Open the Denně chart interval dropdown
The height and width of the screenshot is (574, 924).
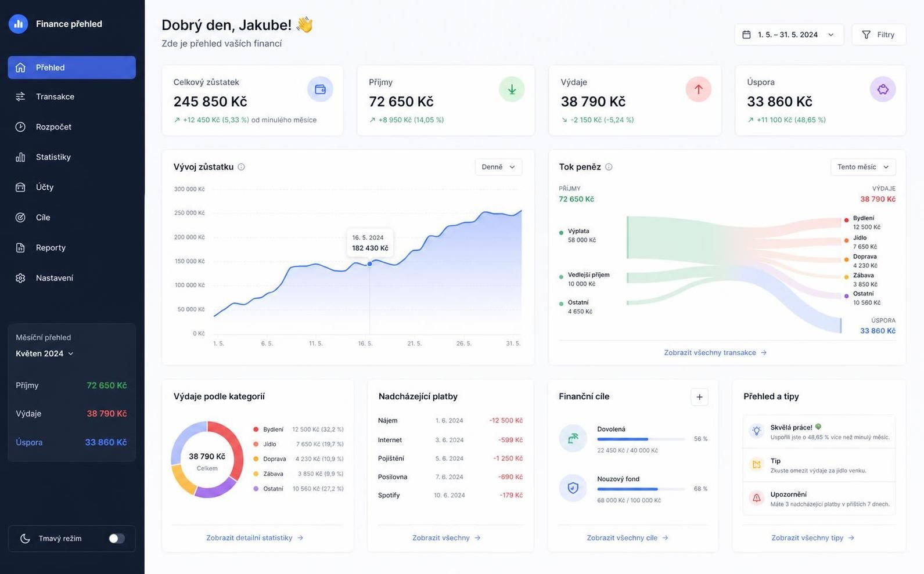498,167
